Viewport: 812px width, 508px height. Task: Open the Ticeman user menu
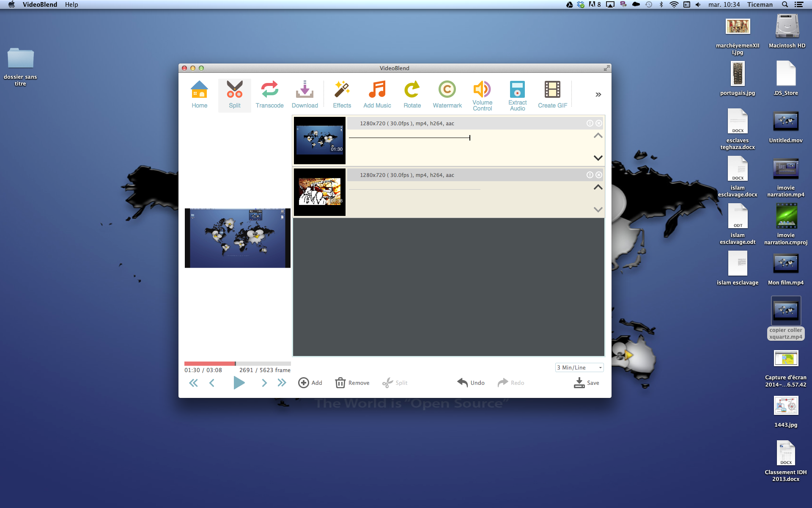[x=760, y=5]
